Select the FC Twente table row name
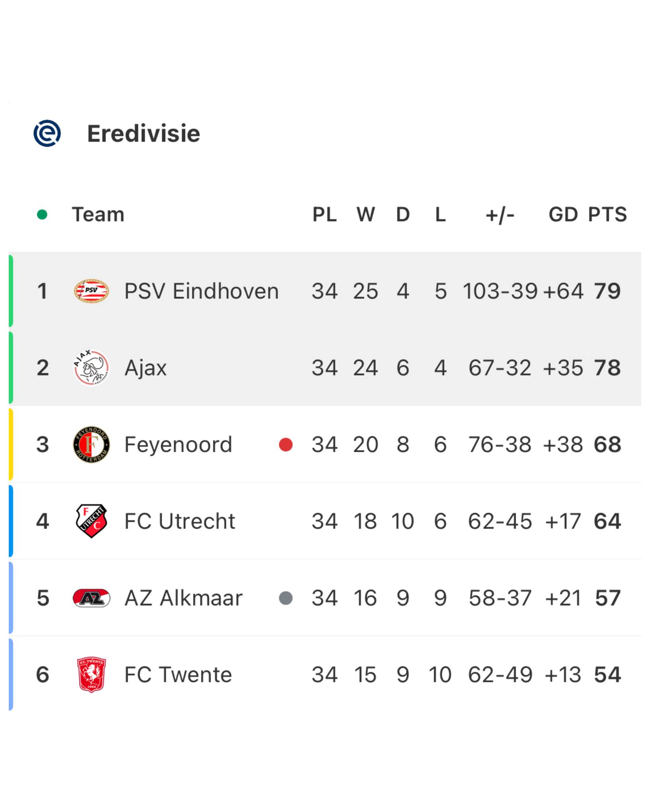 (x=178, y=675)
